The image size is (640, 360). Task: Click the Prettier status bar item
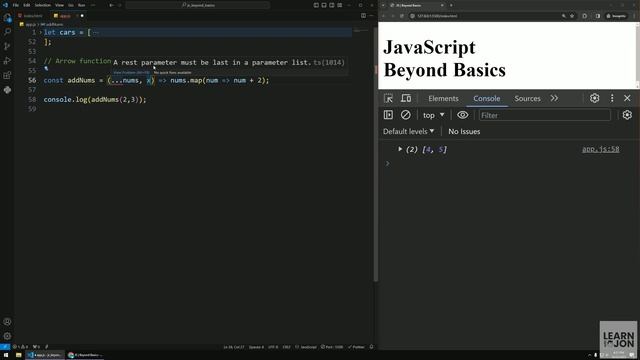pyautogui.click(x=356, y=347)
